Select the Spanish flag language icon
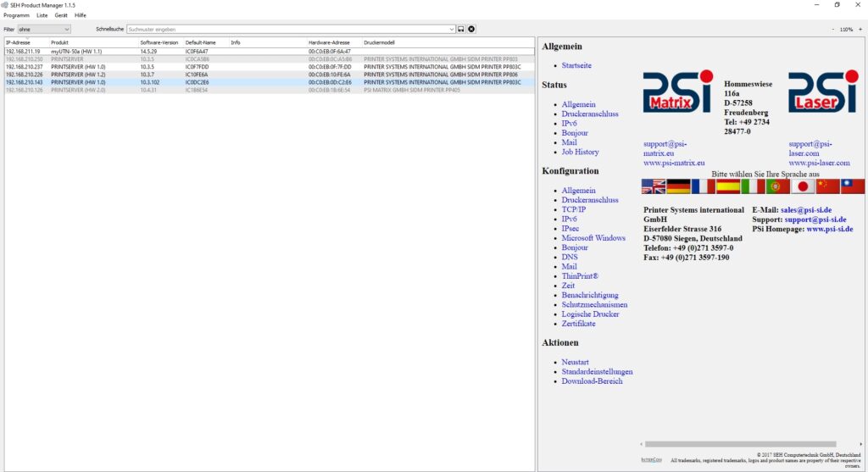The width and height of the screenshot is (868, 472). tap(728, 186)
